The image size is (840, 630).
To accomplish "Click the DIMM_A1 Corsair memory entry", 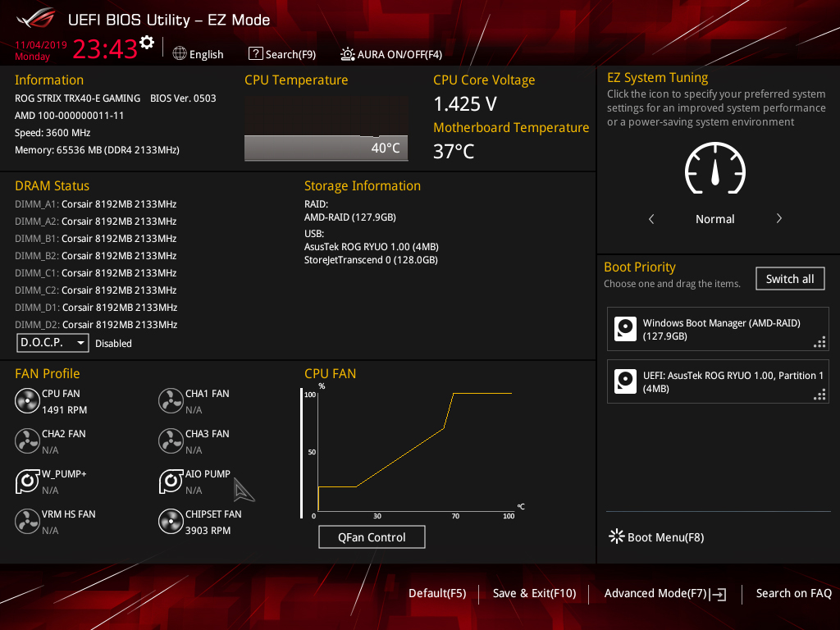I will click(96, 204).
